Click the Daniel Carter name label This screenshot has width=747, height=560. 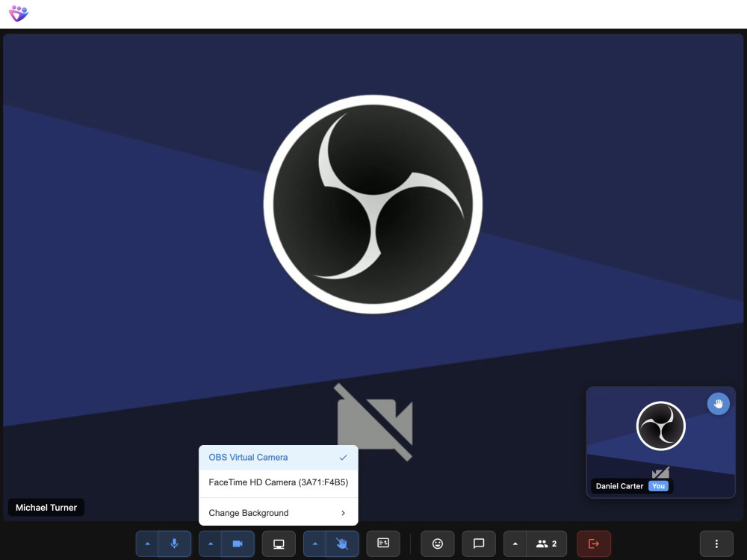[619, 486]
